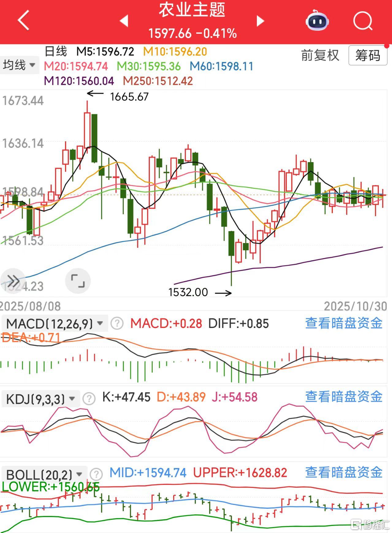This screenshot has height=533, width=392.
Task: Tap the candlestick at the 1665.67 high
Action: [87, 130]
